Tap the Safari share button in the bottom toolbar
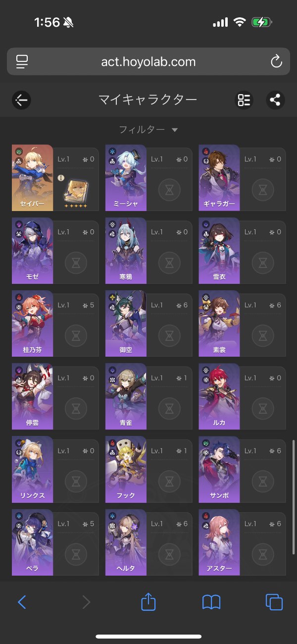Screen dimensions: 297x644 [148, 601]
